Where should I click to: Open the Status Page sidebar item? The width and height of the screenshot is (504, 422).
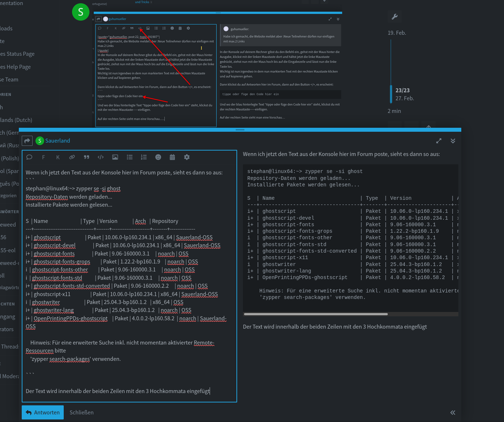(17, 54)
